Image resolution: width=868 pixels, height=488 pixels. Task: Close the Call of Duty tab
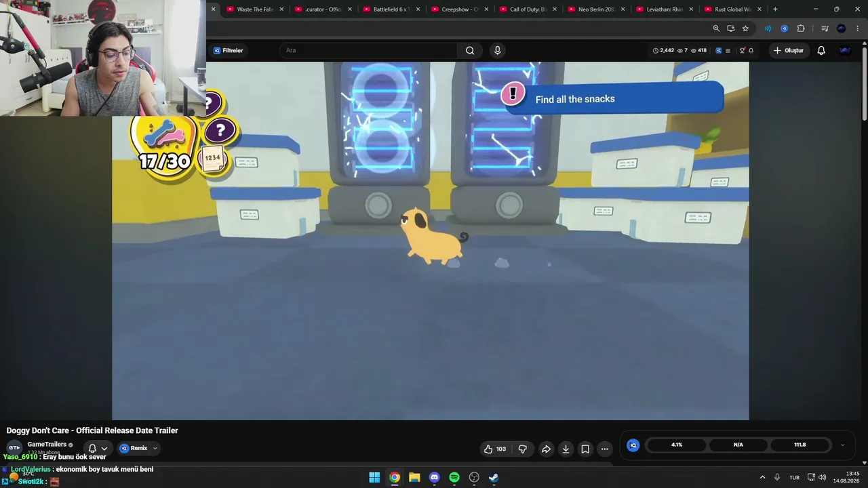[554, 9]
